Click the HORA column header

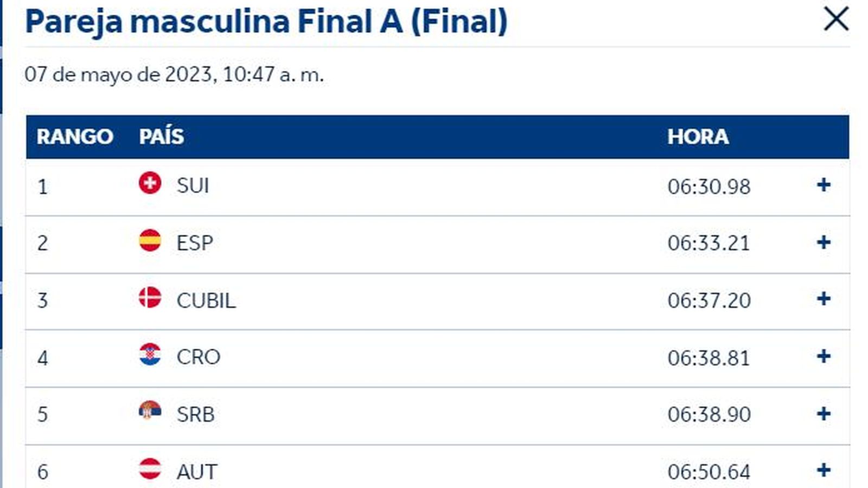[x=698, y=137]
